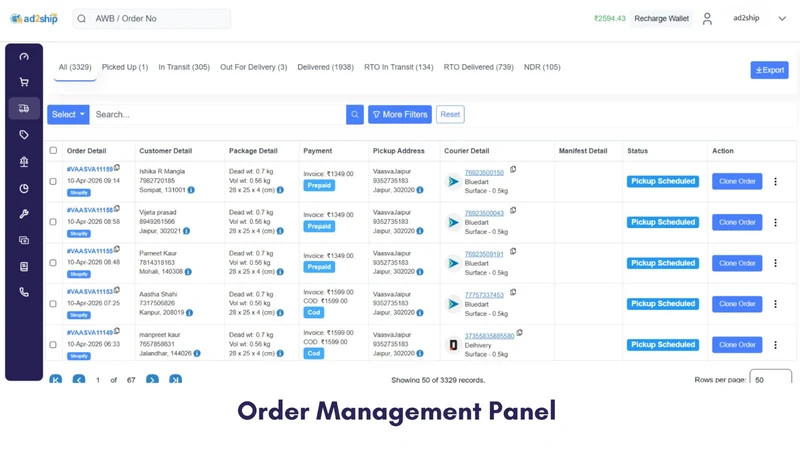Open the weight scale sidebar icon
Viewport: 800px width, 450px height.
pyautogui.click(x=24, y=162)
